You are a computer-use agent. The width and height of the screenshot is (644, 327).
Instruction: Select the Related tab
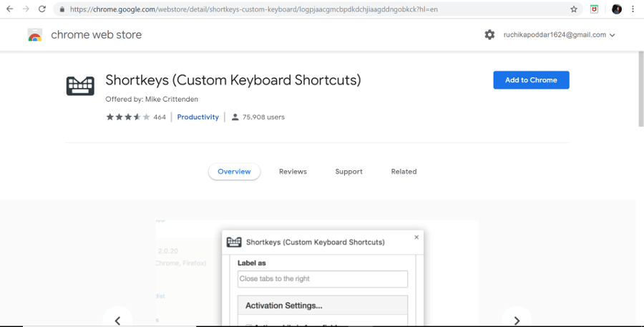point(404,172)
